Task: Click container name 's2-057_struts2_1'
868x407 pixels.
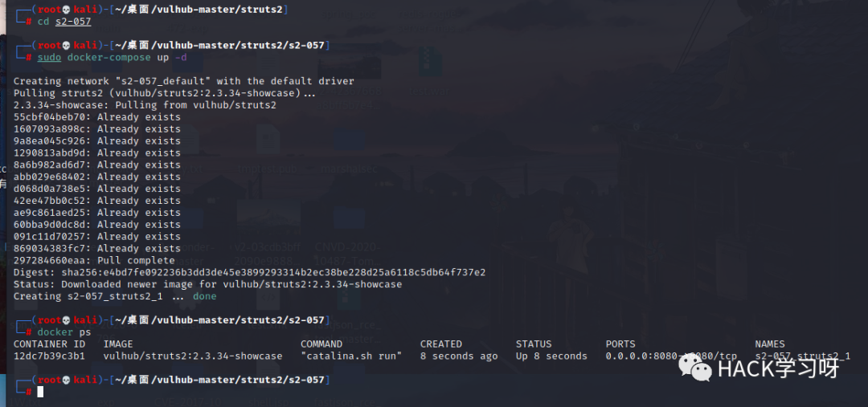Action: [x=803, y=356]
